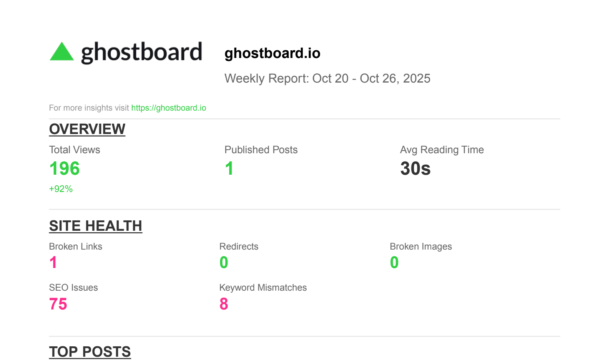This screenshot has height=364, width=608.
Task: Click the SITE HEALTH section heading
Action: [95, 226]
